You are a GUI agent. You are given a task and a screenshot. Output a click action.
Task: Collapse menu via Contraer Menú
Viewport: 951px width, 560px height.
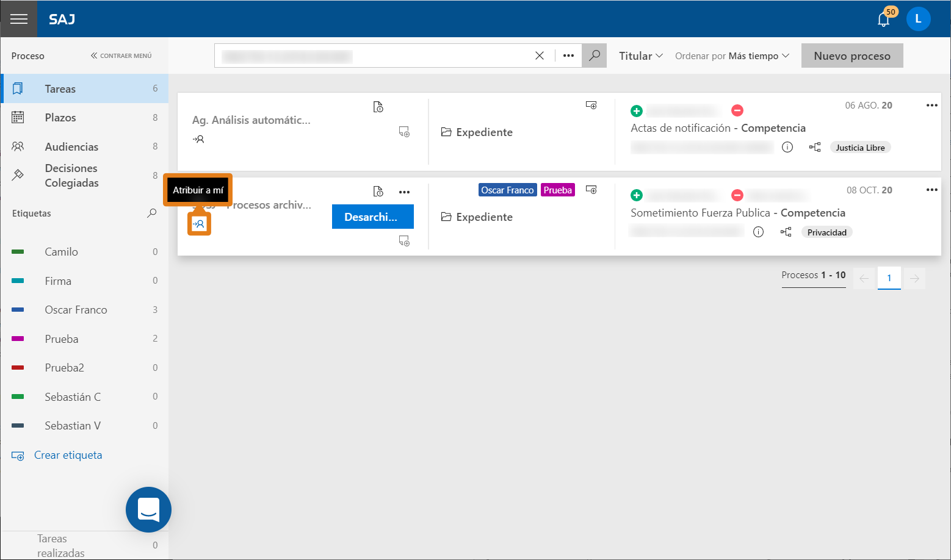pos(121,56)
